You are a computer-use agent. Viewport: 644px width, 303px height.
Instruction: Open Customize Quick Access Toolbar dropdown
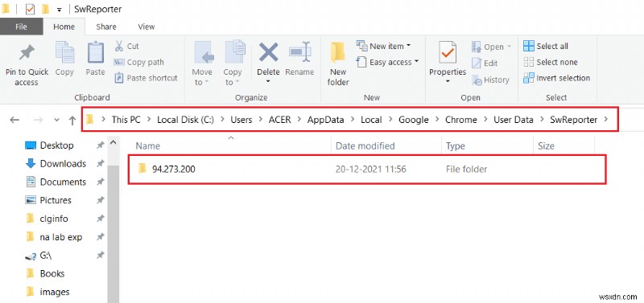click(60, 9)
